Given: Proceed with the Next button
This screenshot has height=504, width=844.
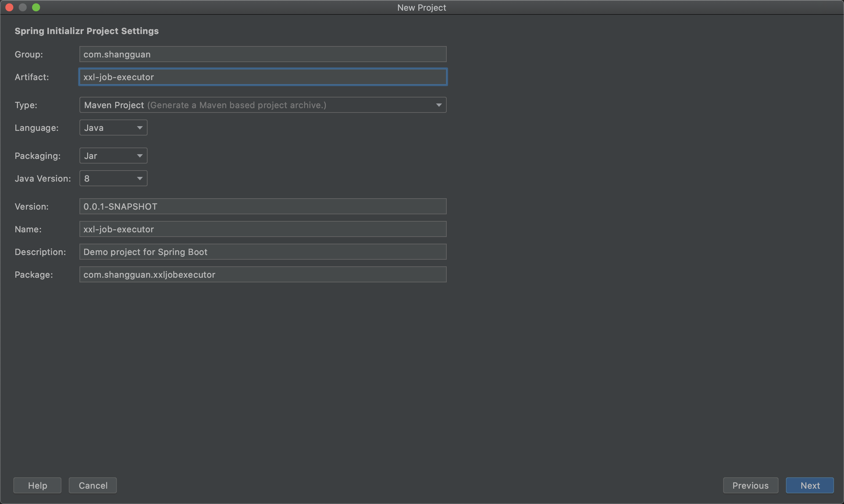Looking at the screenshot, I should point(810,486).
